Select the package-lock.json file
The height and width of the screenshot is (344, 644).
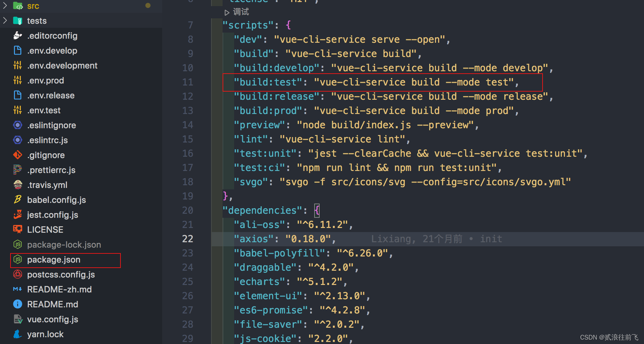tap(64, 244)
